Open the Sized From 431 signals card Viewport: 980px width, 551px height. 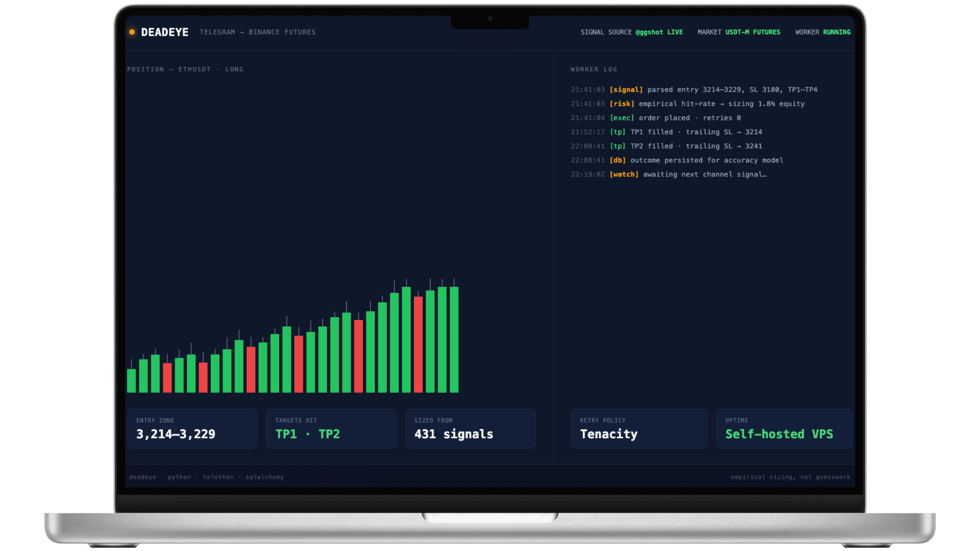point(470,429)
